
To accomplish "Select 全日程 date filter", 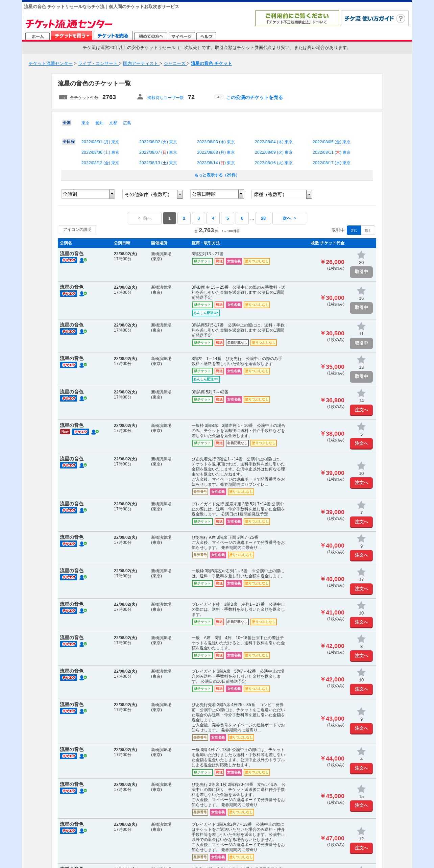I will 69,142.
